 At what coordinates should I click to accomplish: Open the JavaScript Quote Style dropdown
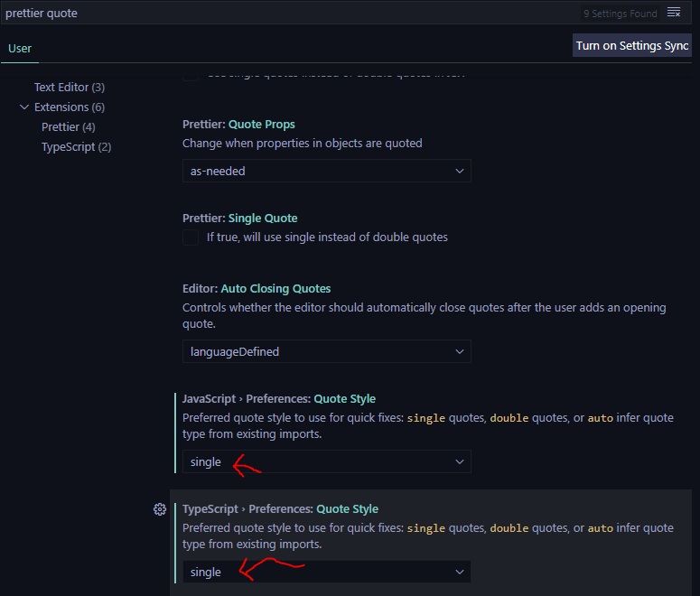point(327,462)
